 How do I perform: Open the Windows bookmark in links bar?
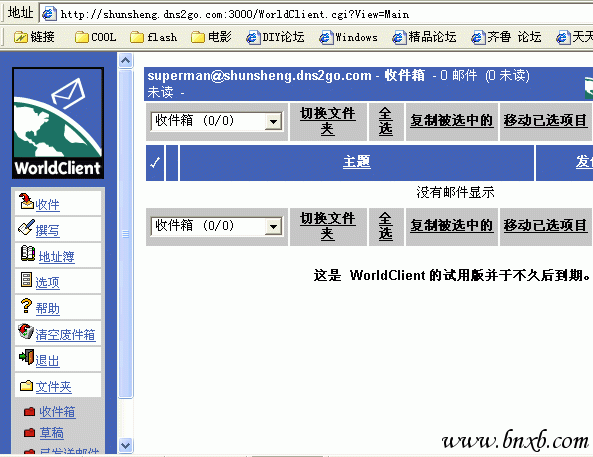tap(348, 37)
